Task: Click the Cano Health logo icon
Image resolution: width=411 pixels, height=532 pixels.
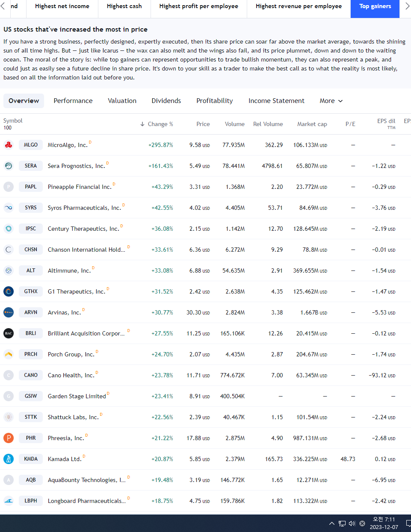Action: coord(9,375)
